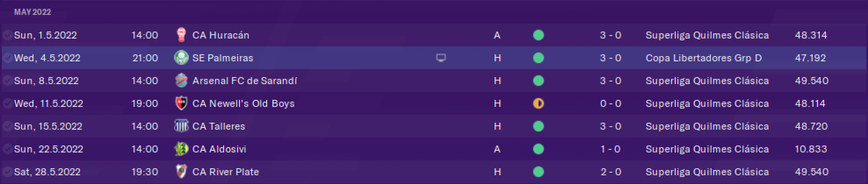Select the MAY 2022 section header
Screen dimensions: 868x184
point(33,12)
